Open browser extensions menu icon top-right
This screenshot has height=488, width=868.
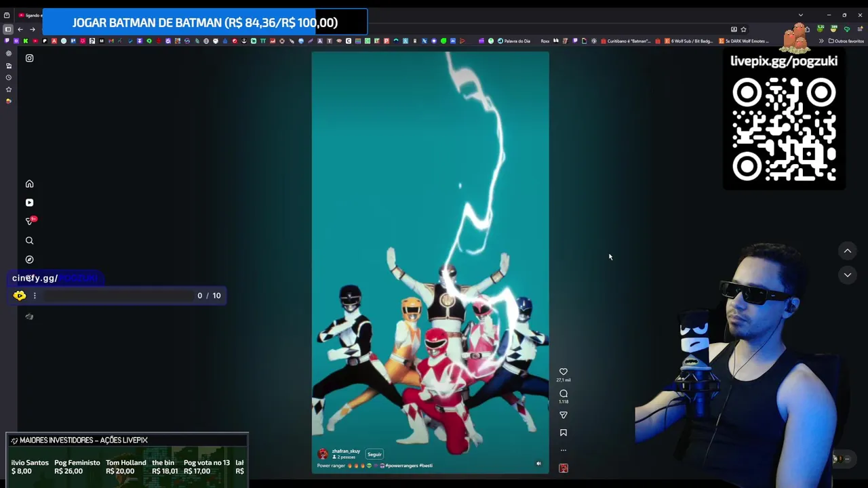[807, 29]
